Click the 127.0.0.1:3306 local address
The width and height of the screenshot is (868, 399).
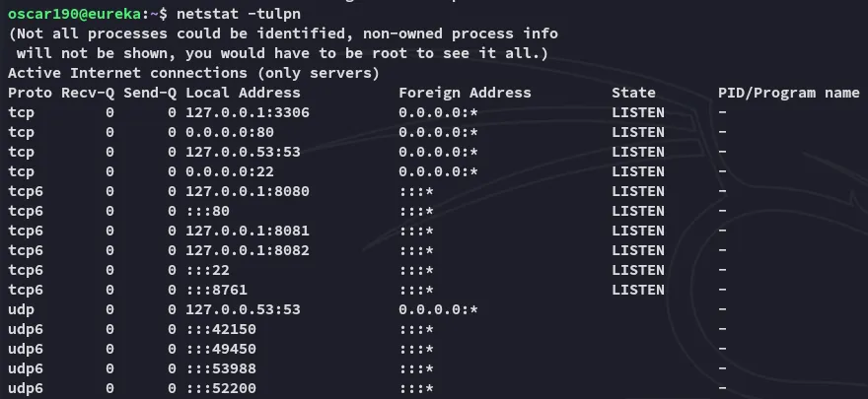click(247, 112)
